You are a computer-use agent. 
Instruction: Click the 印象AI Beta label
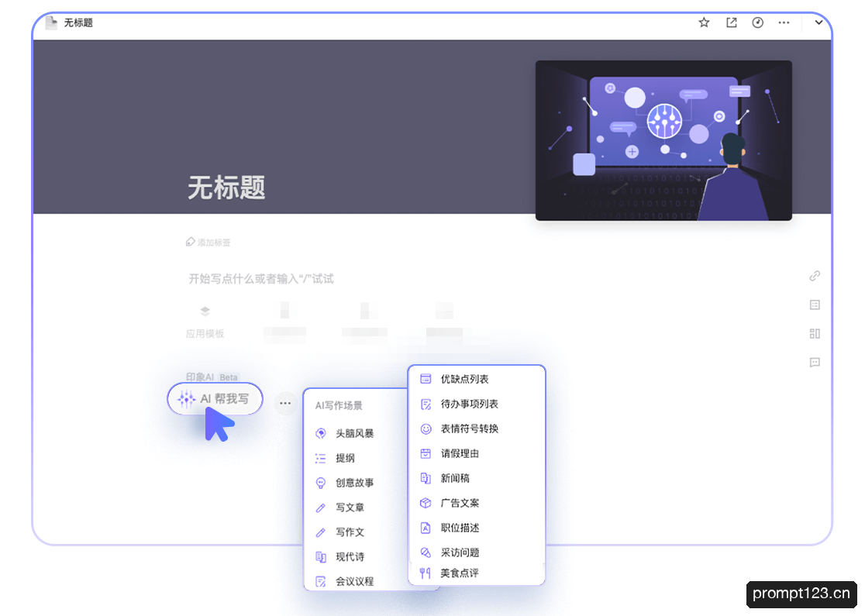click(212, 377)
